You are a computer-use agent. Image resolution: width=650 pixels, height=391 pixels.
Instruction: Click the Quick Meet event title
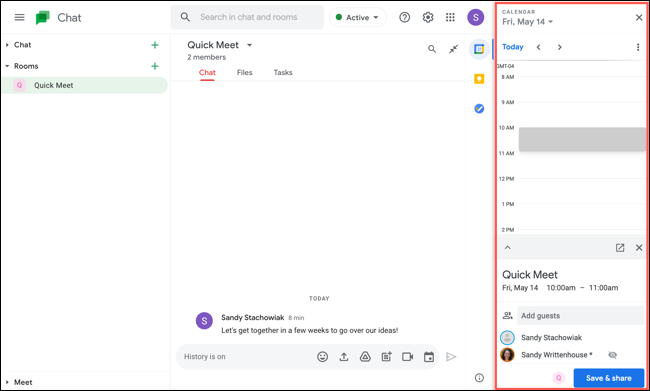530,274
